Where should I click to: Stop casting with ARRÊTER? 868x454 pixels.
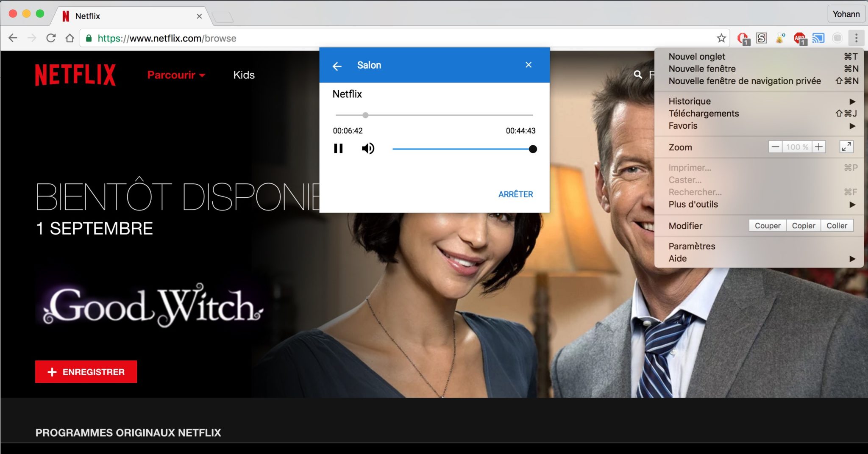click(x=516, y=194)
